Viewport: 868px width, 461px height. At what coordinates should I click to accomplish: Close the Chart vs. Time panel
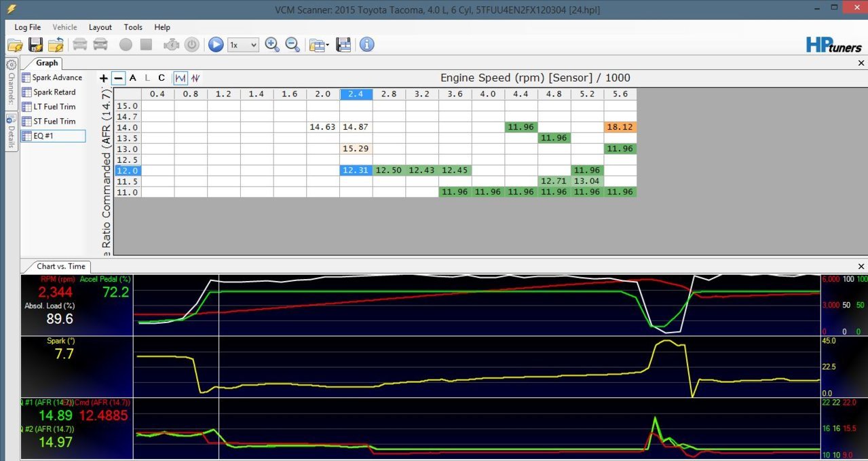coord(861,266)
